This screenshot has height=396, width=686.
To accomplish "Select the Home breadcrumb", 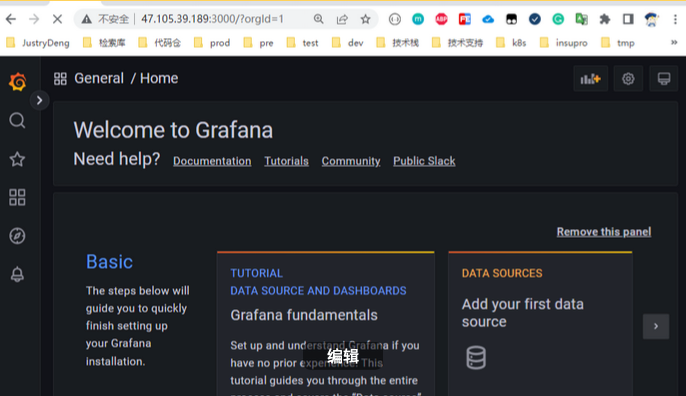I will 159,78.
